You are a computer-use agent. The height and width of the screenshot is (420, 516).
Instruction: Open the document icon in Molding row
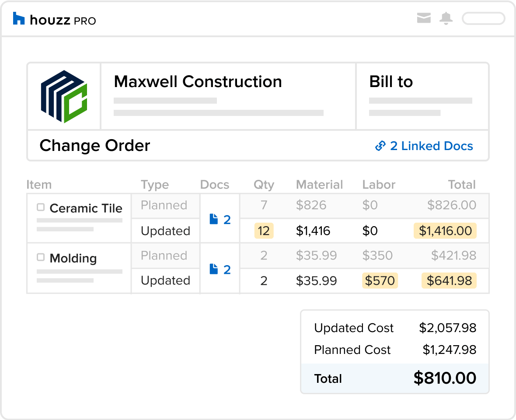pyautogui.click(x=214, y=269)
